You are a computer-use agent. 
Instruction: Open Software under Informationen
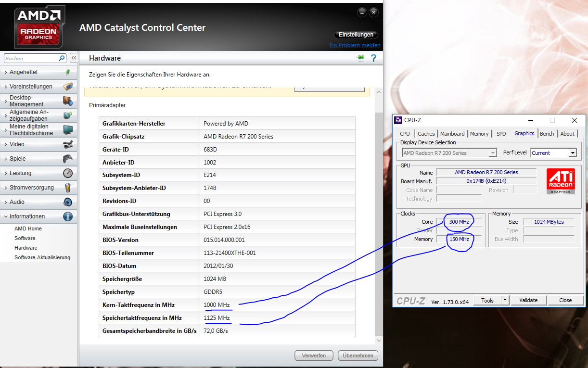pos(25,238)
